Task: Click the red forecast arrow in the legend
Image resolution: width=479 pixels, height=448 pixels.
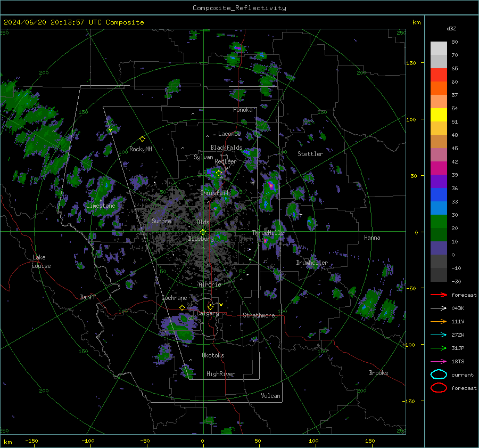Action: (x=439, y=295)
